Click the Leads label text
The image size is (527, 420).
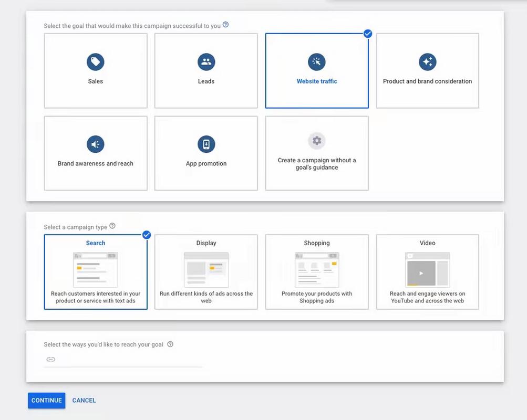[206, 81]
